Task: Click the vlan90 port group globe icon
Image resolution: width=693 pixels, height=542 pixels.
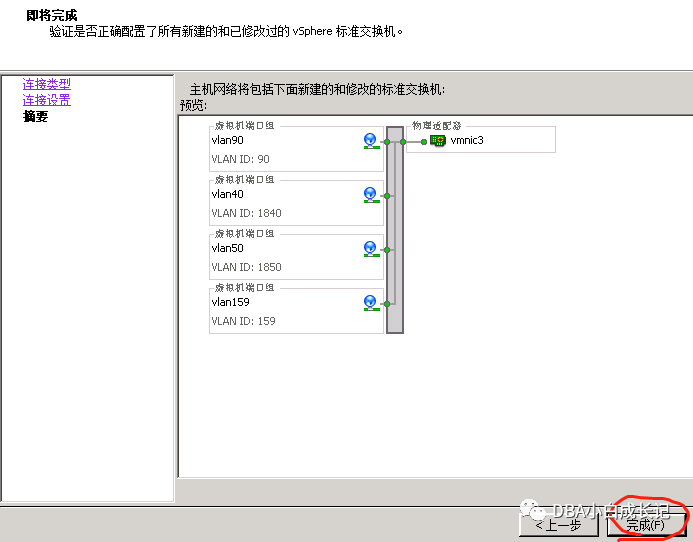Action: 371,141
